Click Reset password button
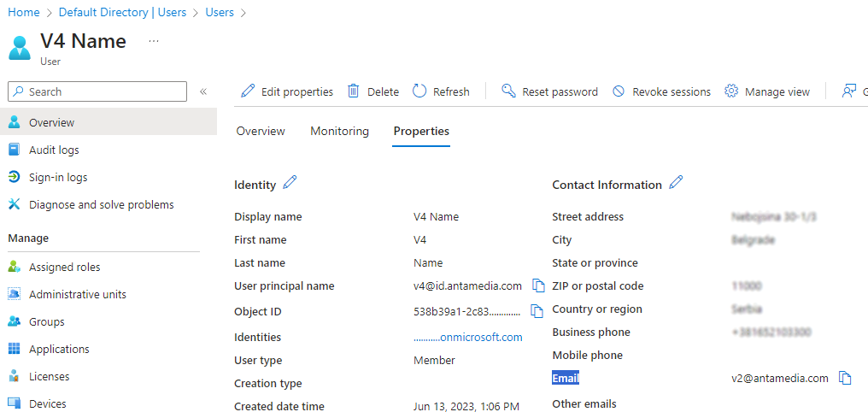The image size is (868, 412). pyautogui.click(x=549, y=91)
